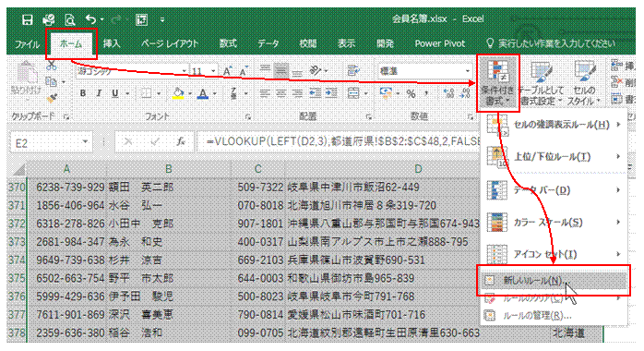Click the Undo arrow icon
644x351 pixels.
pos(91,19)
